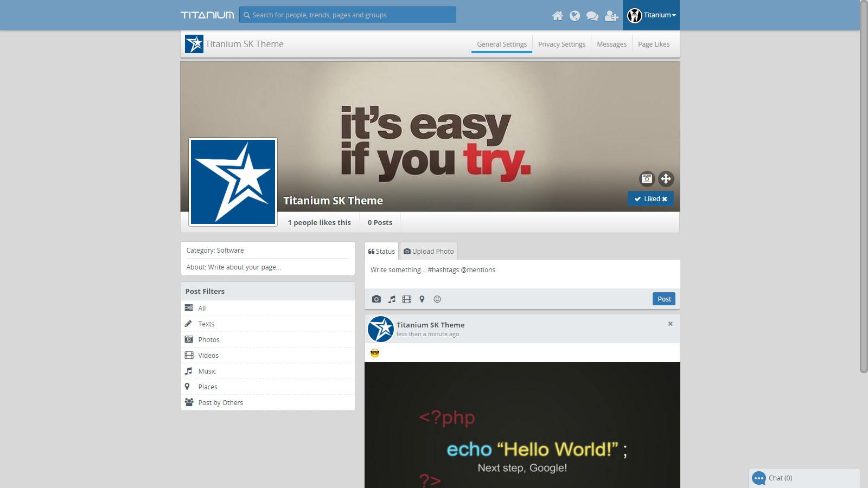Click the post author star avatar
Viewport: 868px width, 488px height.
click(381, 329)
